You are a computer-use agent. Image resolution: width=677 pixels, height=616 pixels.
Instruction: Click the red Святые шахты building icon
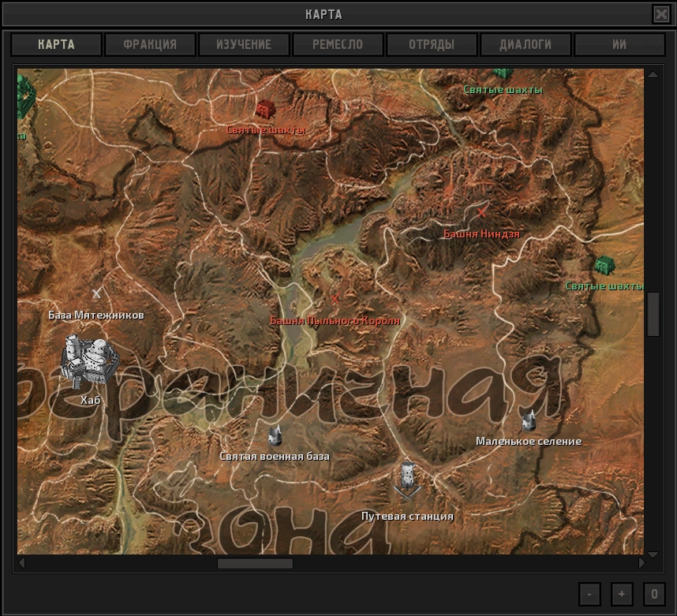(265, 109)
